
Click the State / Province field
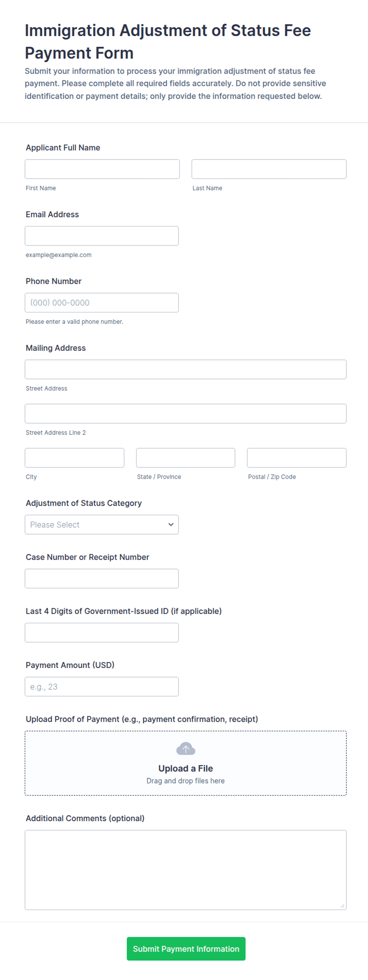coord(186,458)
